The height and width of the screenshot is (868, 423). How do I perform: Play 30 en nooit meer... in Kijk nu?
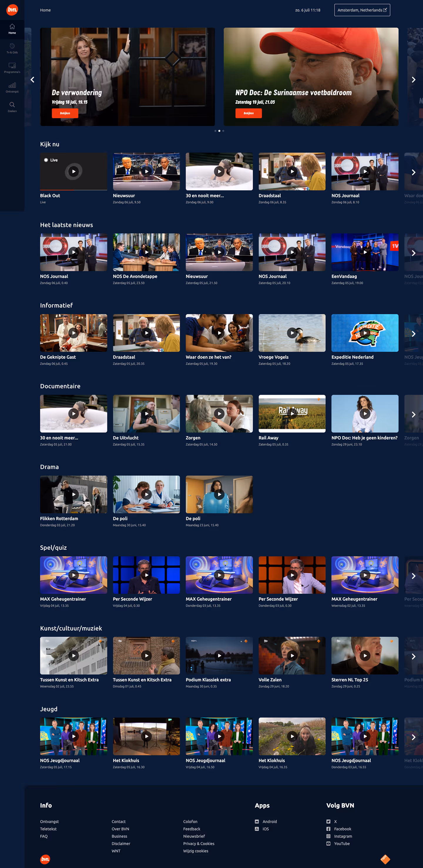(x=219, y=171)
